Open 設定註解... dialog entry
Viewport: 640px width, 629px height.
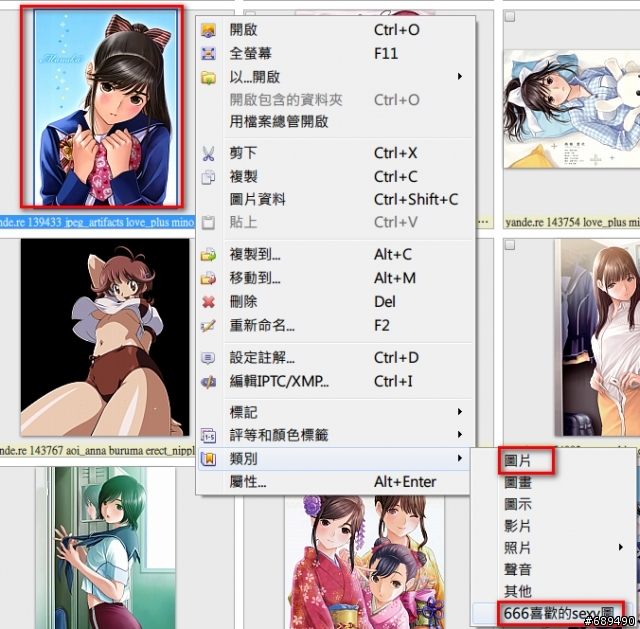tap(336, 358)
